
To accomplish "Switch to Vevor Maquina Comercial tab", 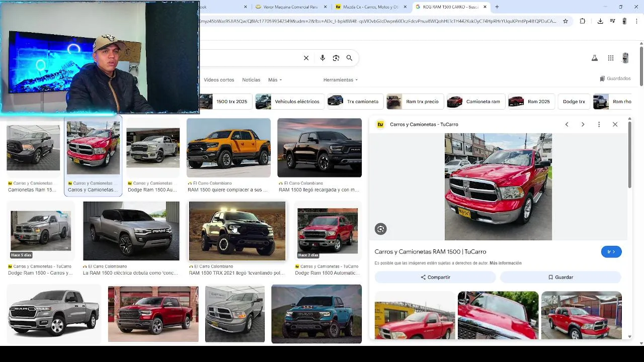I will click(291, 7).
